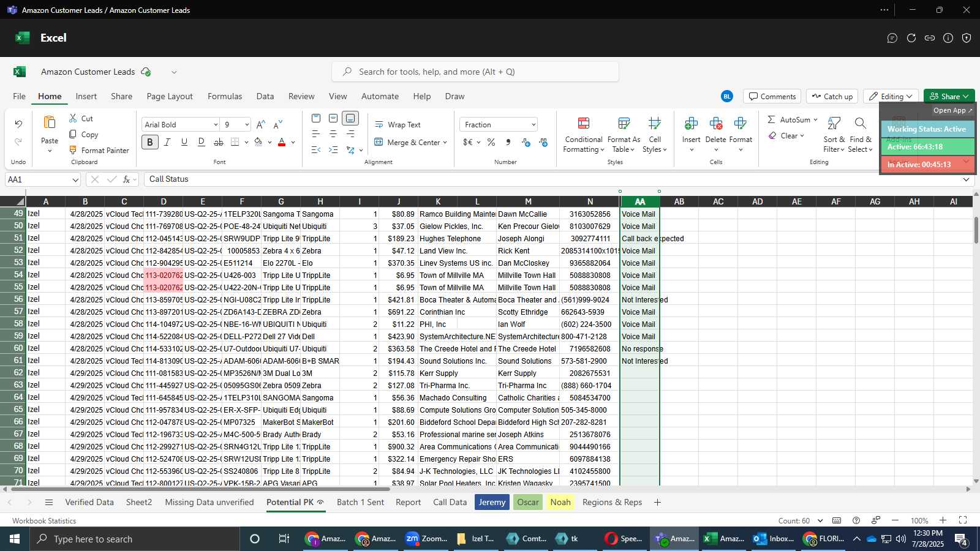Open the Fill Color dropdown arrow
980x551 pixels.
coord(269,142)
